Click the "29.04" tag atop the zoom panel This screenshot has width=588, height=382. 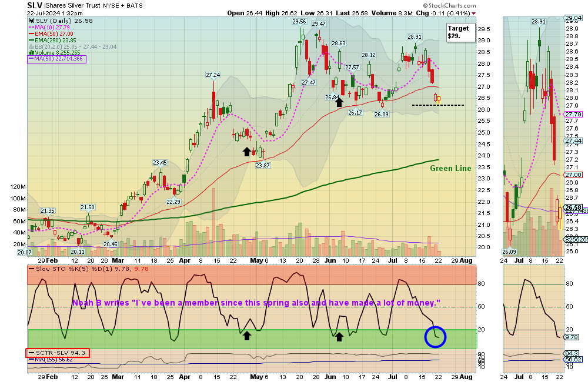[x=573, y=18]
